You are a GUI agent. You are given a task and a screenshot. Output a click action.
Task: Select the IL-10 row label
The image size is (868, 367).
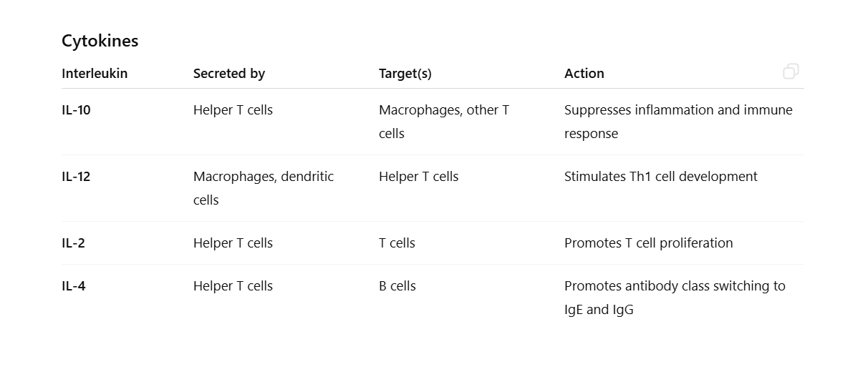point(76,110)
